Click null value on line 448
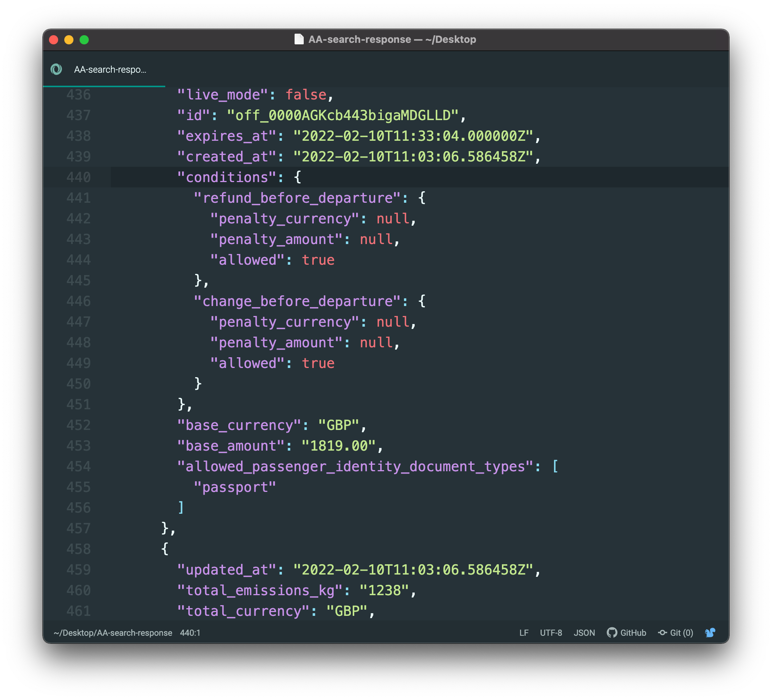 point(376,343)
